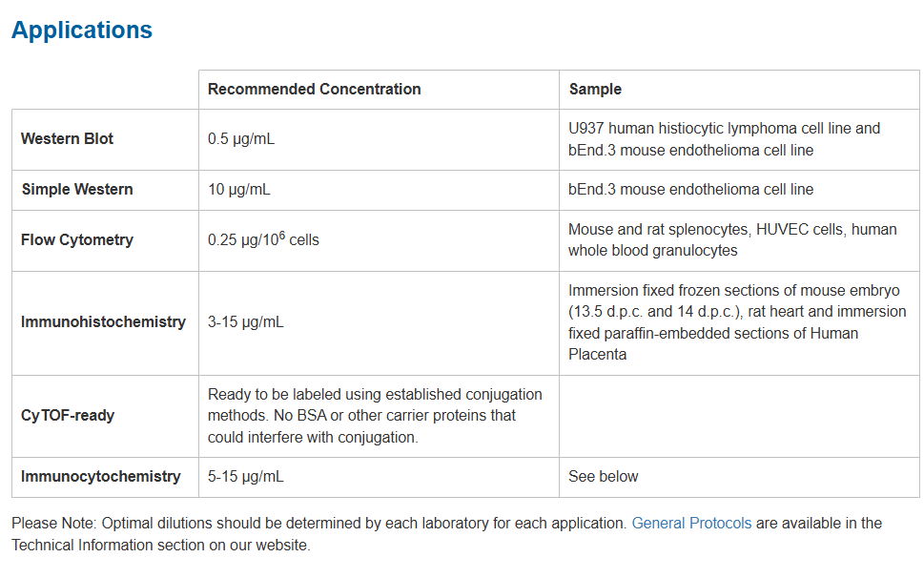Select the CyTOF-ready row label
Image resolution: width=924 pixels, height=578 pixels.
67,416
